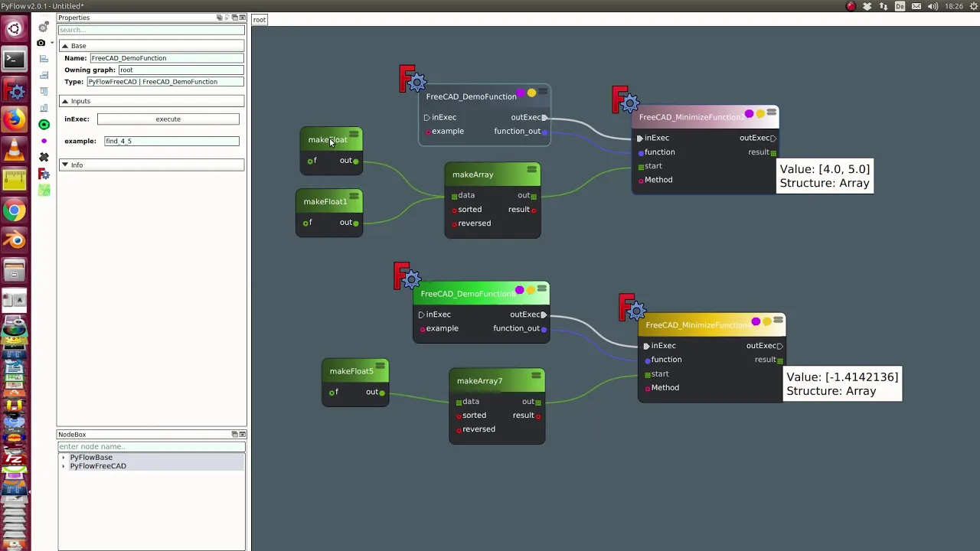Select the makeFloat1 node header
The image size is (980, 551).
tap(328, 201)
